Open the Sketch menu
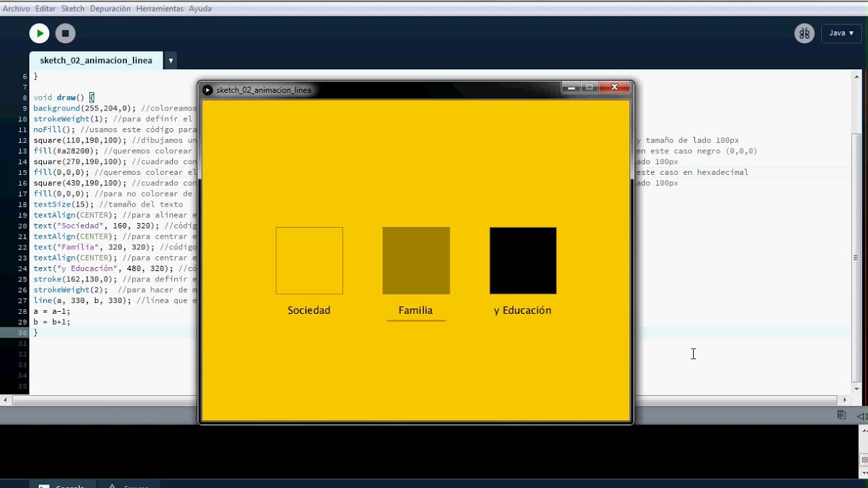Viewport: 868px width, 488px height. (x=73, y=9)
